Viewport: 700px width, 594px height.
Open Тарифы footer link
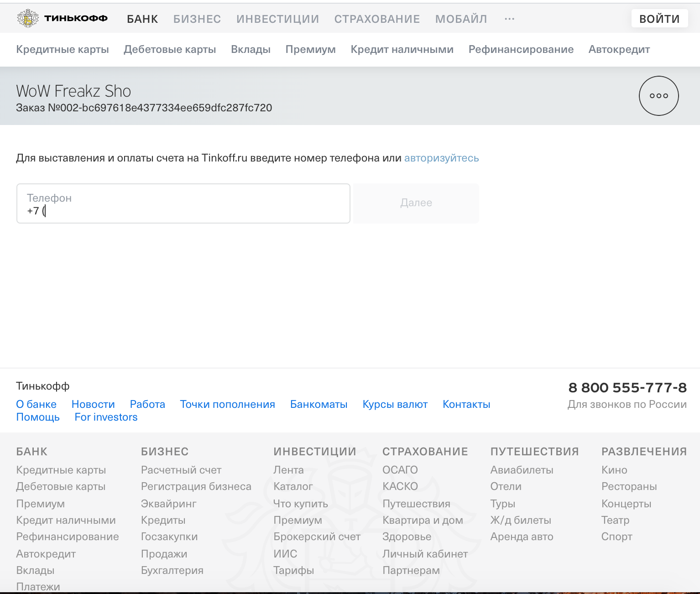294,570
